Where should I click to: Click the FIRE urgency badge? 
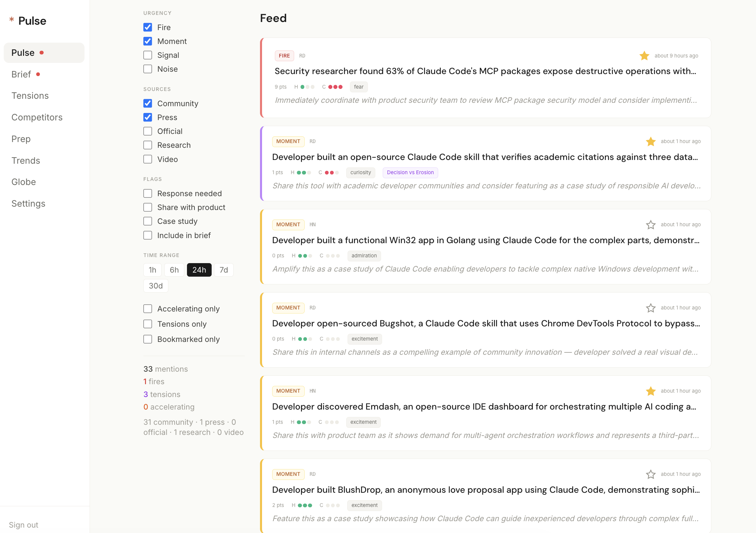[x=284, y=55]
